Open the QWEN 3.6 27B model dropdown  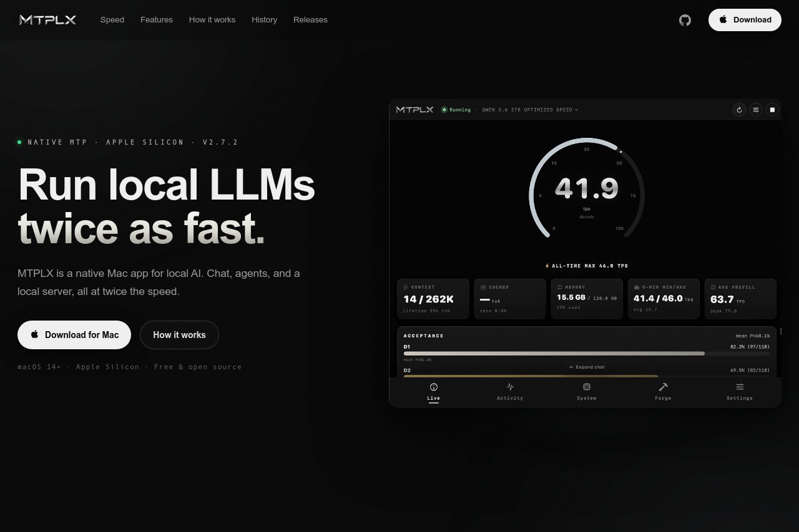530,110
